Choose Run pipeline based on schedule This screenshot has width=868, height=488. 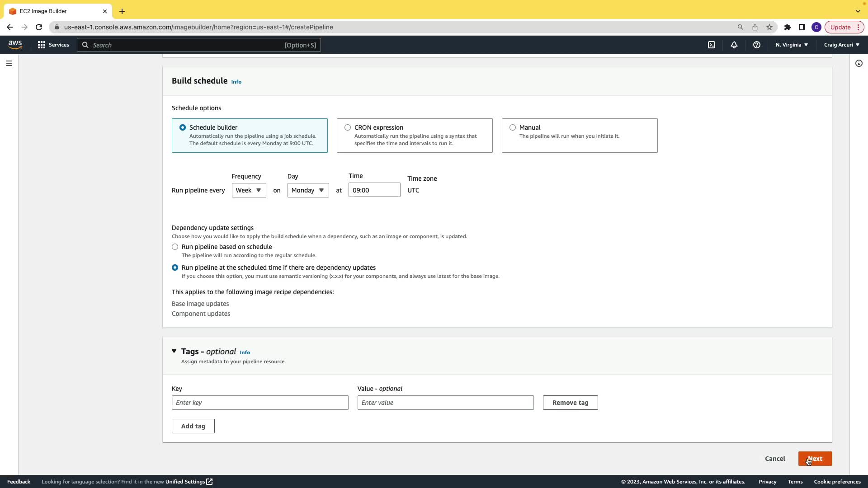[x=175, y=247]
